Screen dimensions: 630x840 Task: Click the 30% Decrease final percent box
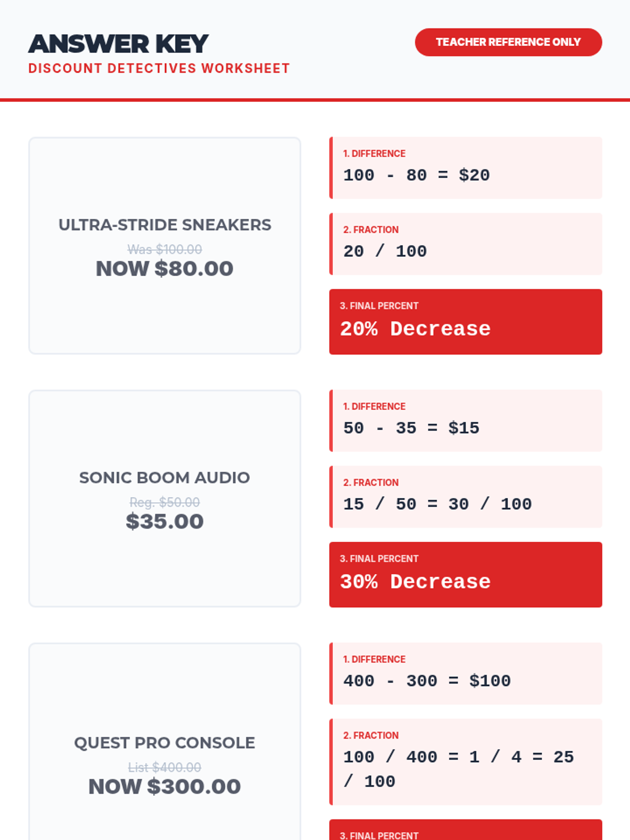pos(466,575)
